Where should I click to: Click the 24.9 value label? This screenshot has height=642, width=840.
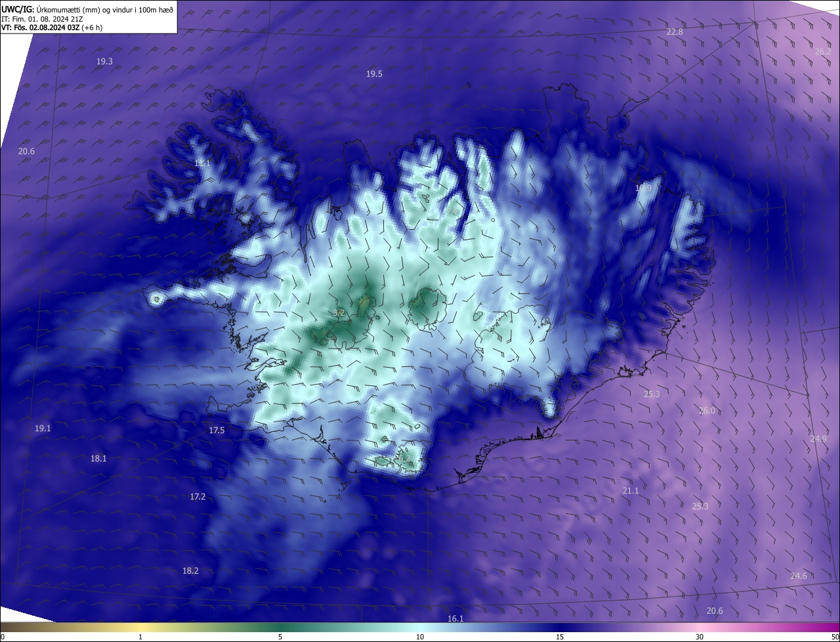click(x=818, y=439)
